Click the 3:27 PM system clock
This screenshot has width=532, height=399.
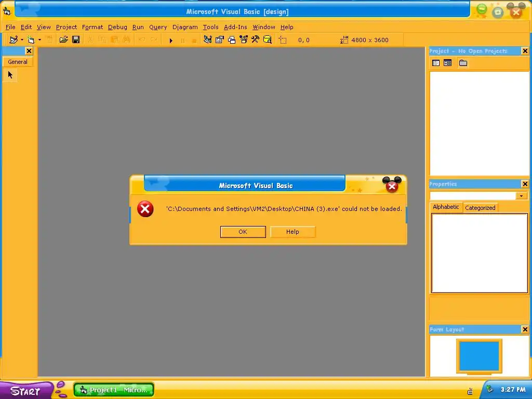click(x=513, y=390)
